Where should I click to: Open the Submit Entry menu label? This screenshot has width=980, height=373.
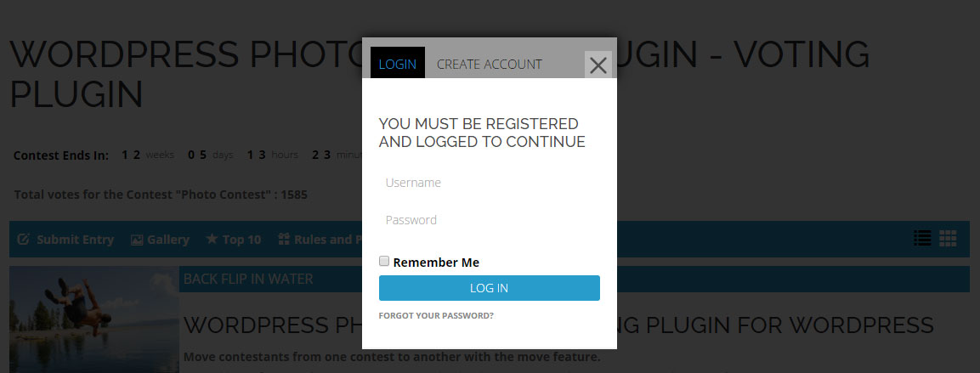(75, 240)
